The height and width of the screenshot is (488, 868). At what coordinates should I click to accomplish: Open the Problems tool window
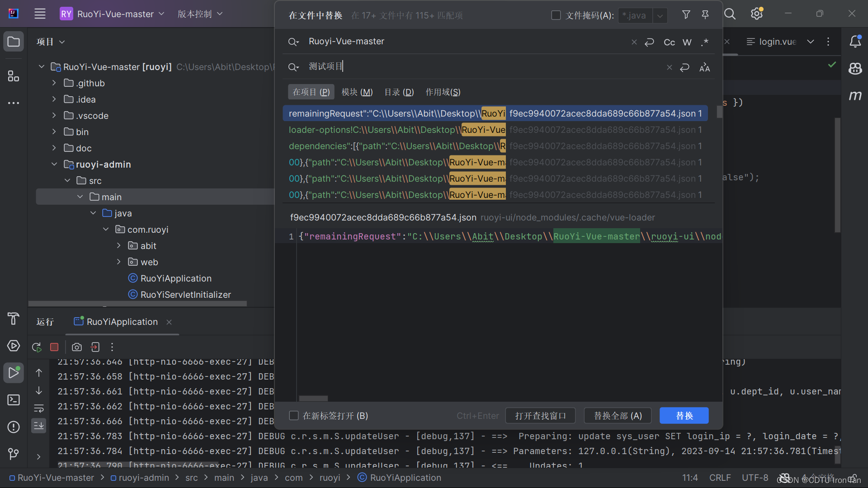pos(14,427)
